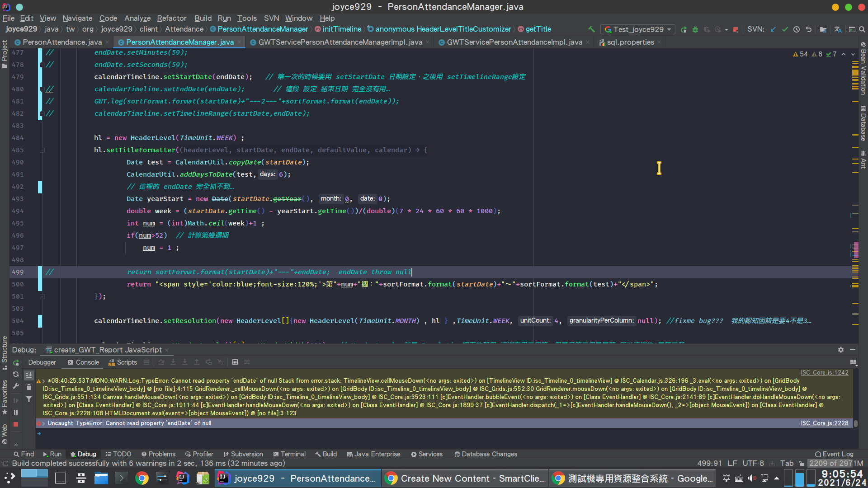Click the cursor position 499:91 indicator
868x488 pixels.
[709, 464]
